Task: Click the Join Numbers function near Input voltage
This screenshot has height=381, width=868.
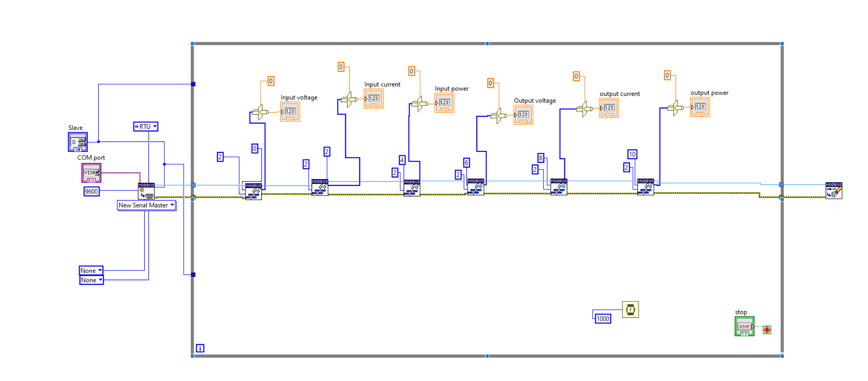Action: [x=260, y=111]
